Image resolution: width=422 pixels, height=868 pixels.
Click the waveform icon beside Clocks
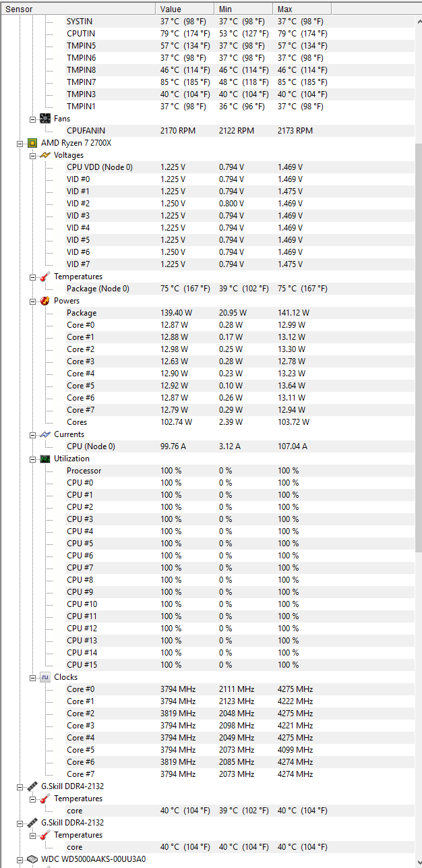pos(44,676)
